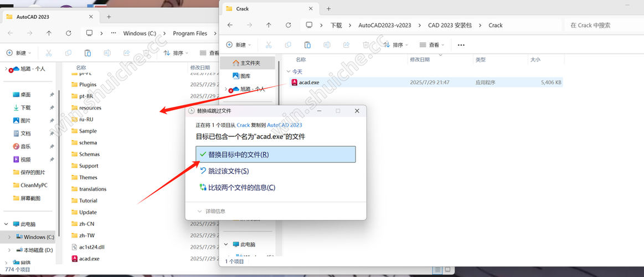Select the Crack window tab

pos(271,9)
